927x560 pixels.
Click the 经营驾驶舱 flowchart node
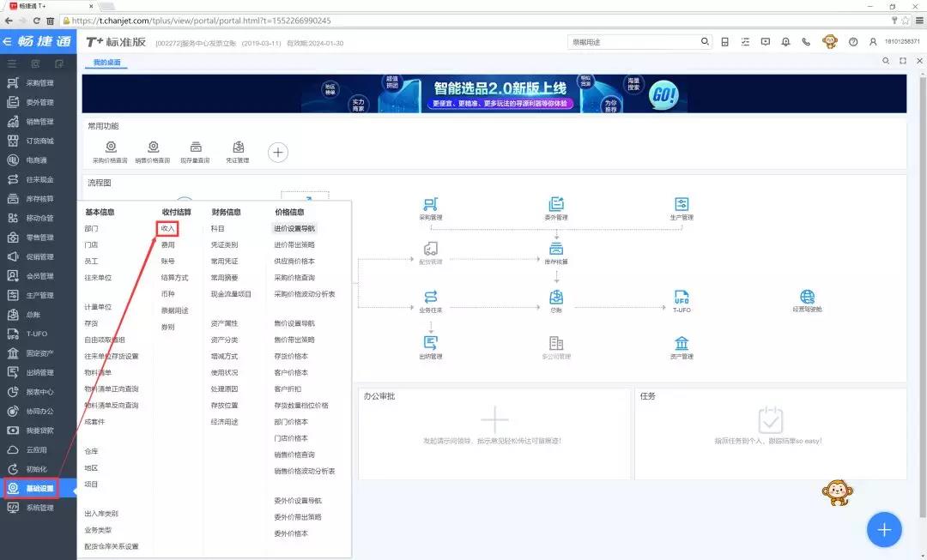tap(807, 301)
